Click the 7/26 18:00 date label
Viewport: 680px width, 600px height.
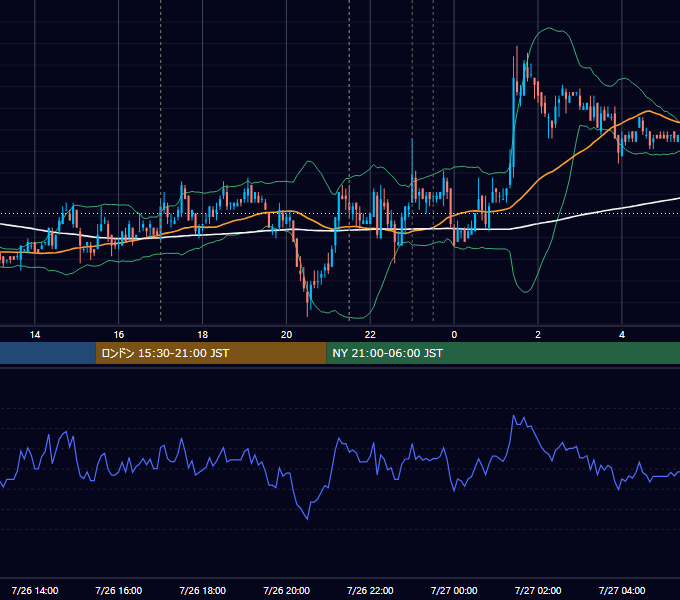click(x=203, y=590)
